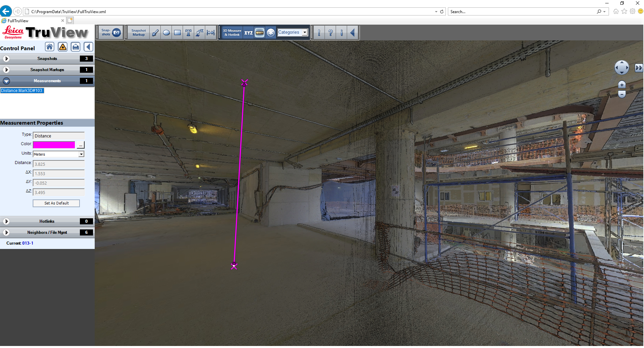Click the browser forward button
Viewport: 644px width, 348px height.
coord(18,11)
